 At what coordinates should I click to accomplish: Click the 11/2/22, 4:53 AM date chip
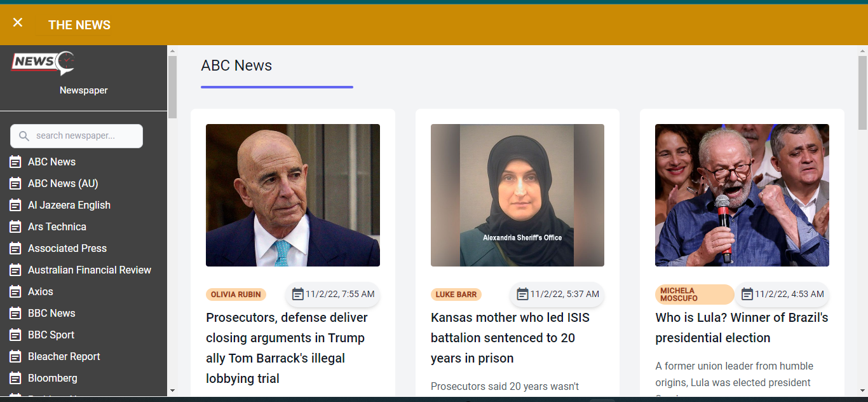782,294
